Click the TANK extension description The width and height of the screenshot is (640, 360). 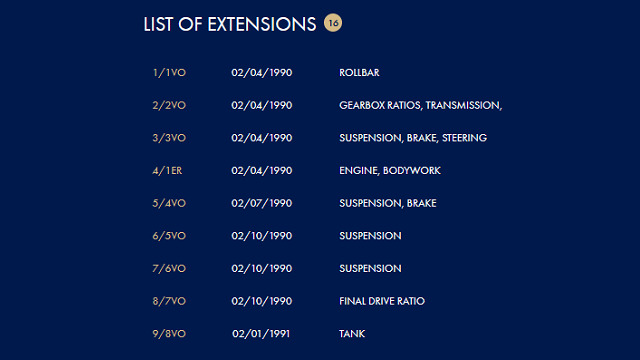tap(352, 334)
